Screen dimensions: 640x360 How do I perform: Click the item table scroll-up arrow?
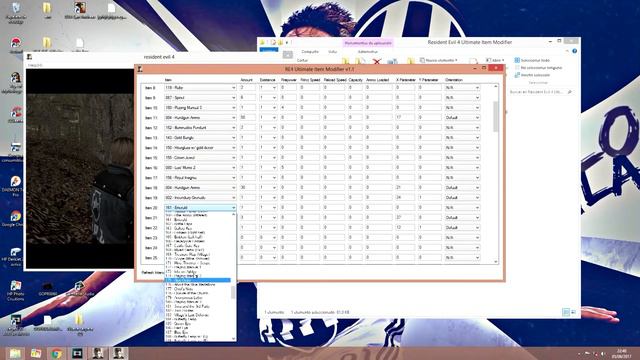(496, 87)
